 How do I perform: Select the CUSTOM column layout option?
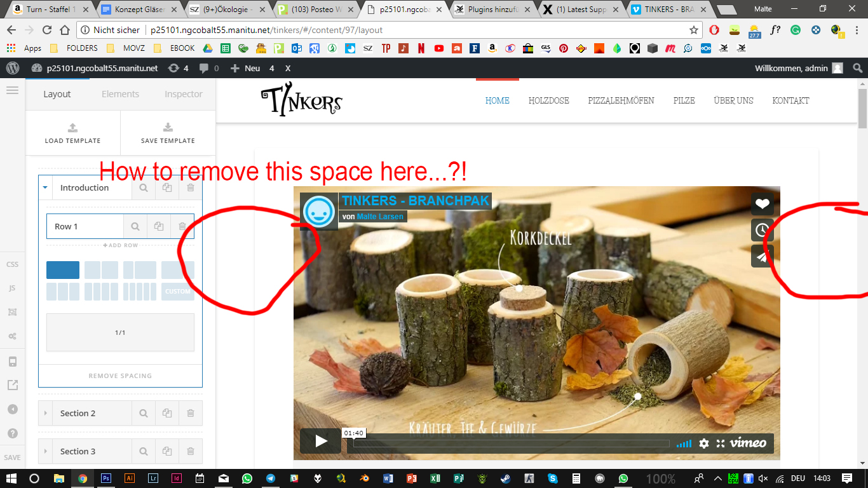point(177,292)
